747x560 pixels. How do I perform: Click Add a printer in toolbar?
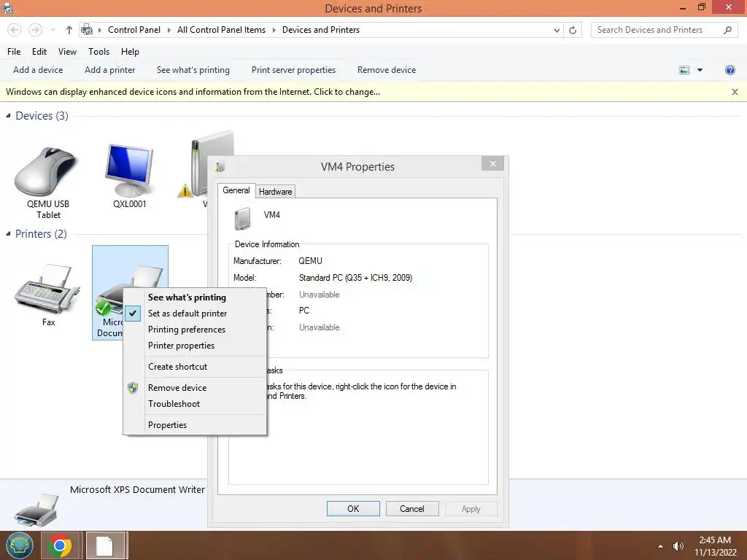(110, 70)
